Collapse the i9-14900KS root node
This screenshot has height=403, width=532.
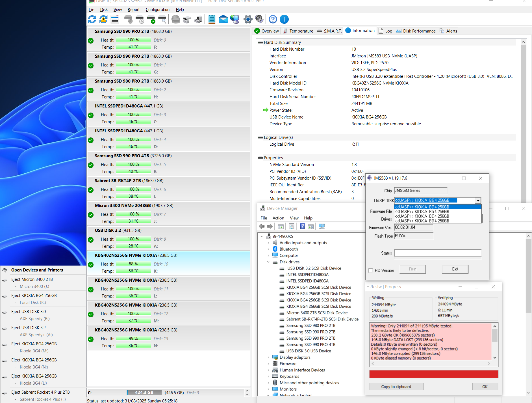(262, 236)
